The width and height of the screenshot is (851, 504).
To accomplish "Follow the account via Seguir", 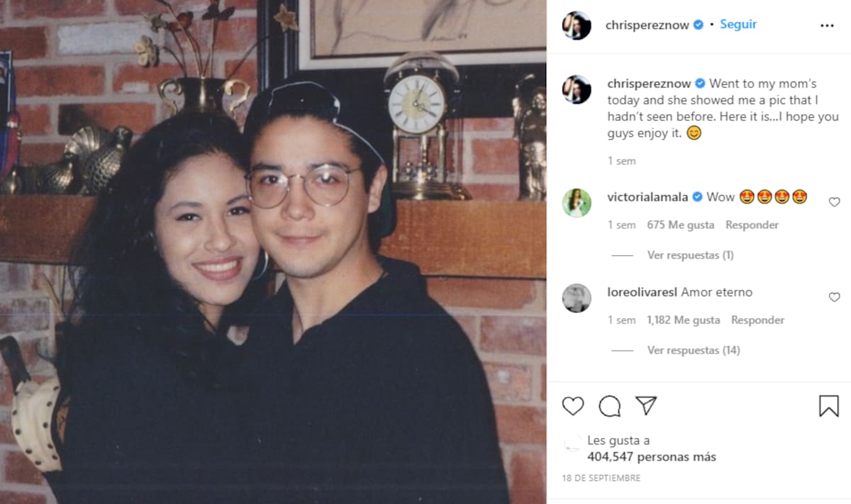I will click(x=738, y=24).
